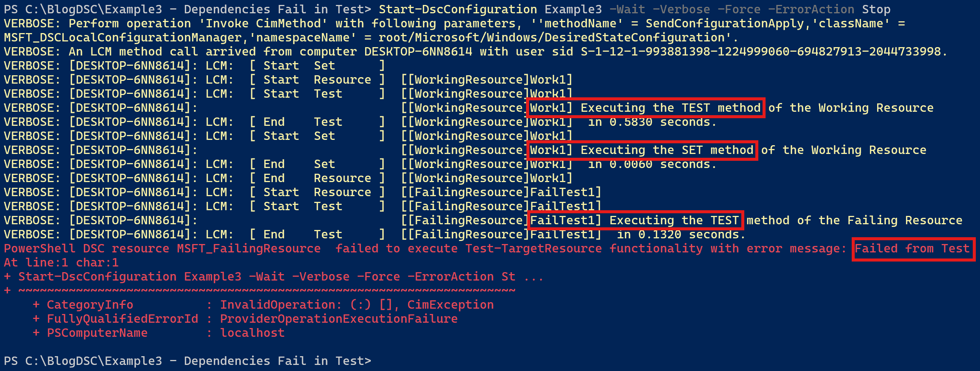Click 'in 0.0060 seconds.' timing text
The width and height of the screenshot is (980, 371).
coord(652,164)
